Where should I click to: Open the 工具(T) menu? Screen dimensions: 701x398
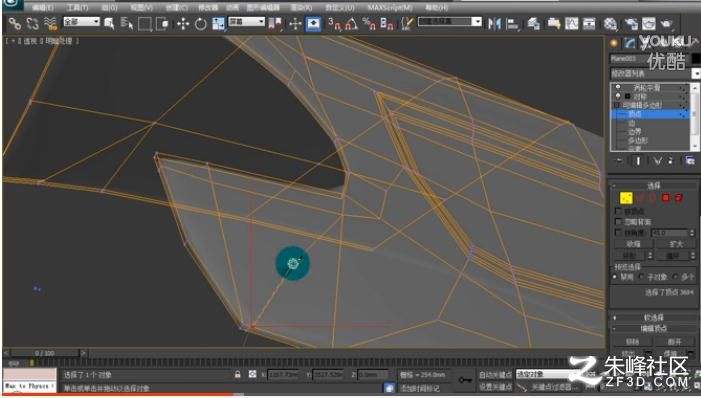pos(77,8)
